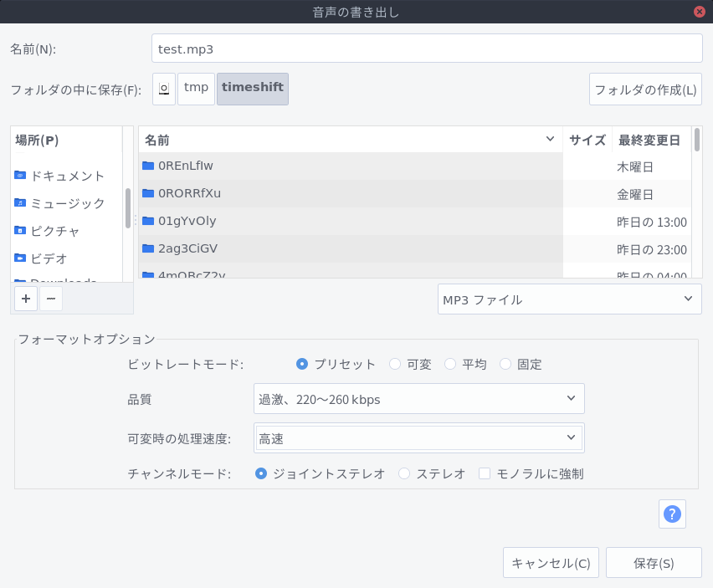Click the 保存(S) button

tap(654, 562)
